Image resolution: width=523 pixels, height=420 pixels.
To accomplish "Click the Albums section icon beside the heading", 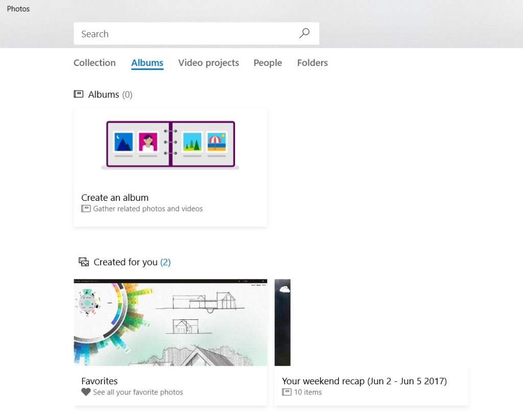I will [78, 94].
